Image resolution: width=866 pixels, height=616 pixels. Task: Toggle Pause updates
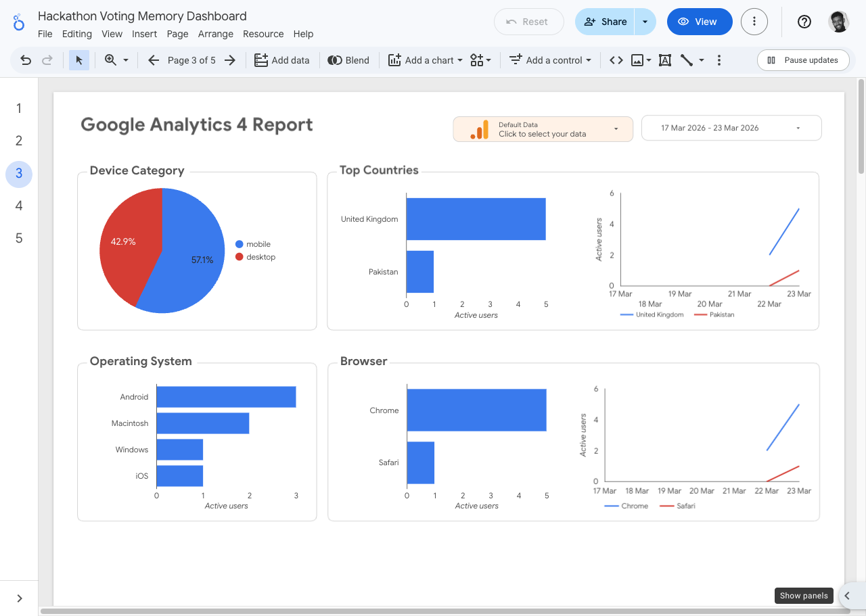click(x=803, y=60)
